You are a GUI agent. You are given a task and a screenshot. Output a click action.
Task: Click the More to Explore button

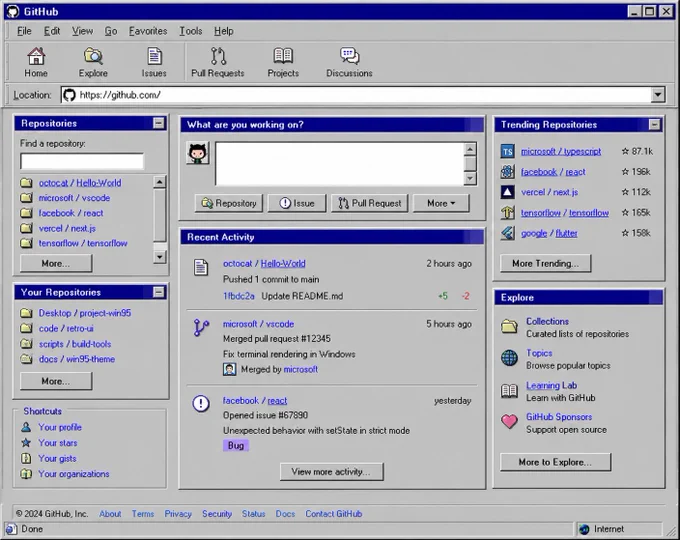[556, 462]
